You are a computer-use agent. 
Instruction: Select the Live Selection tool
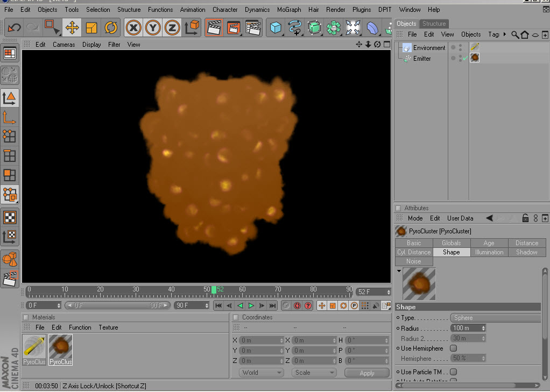click(52, 27)
